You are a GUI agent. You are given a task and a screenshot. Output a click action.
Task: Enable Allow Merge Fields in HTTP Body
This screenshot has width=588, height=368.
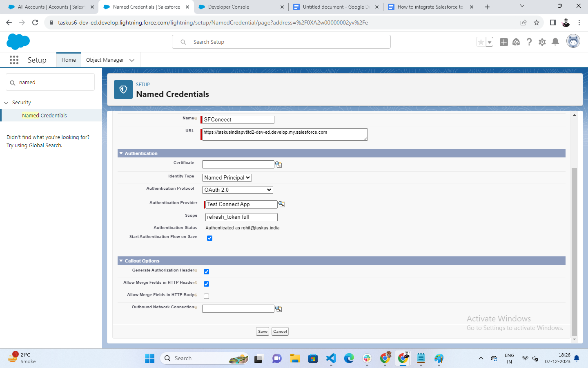tap(206, 296)
